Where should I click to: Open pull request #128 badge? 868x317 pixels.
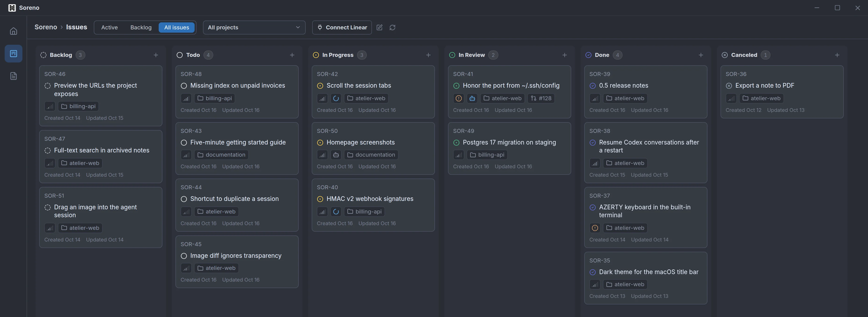pos(541,99)
